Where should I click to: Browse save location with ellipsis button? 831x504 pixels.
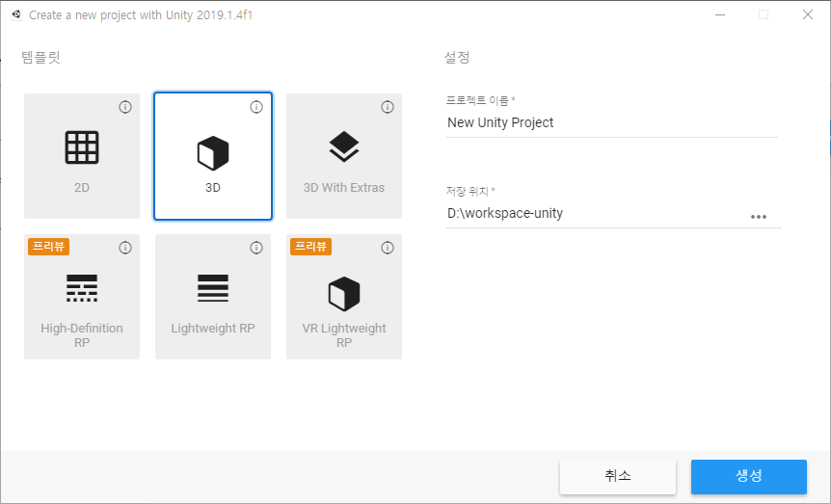pyautogui.click(x=759, y=217)
